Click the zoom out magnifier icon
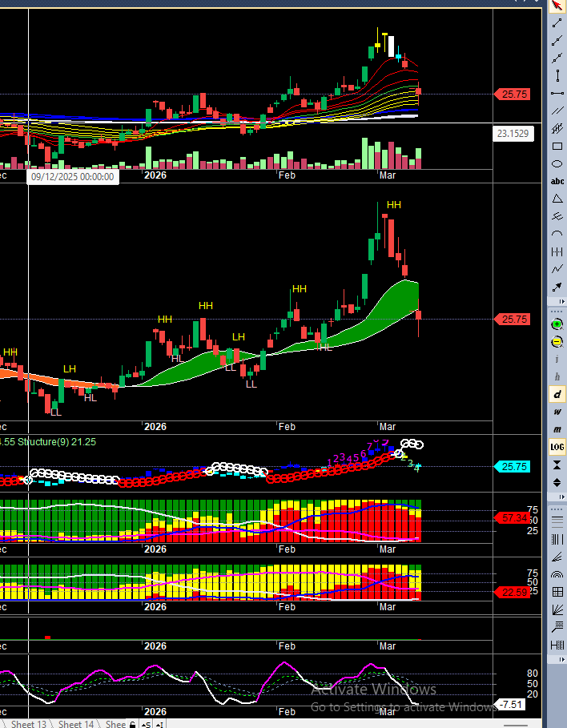Screen dimensions: 567x728 click(x=557, y=342)
